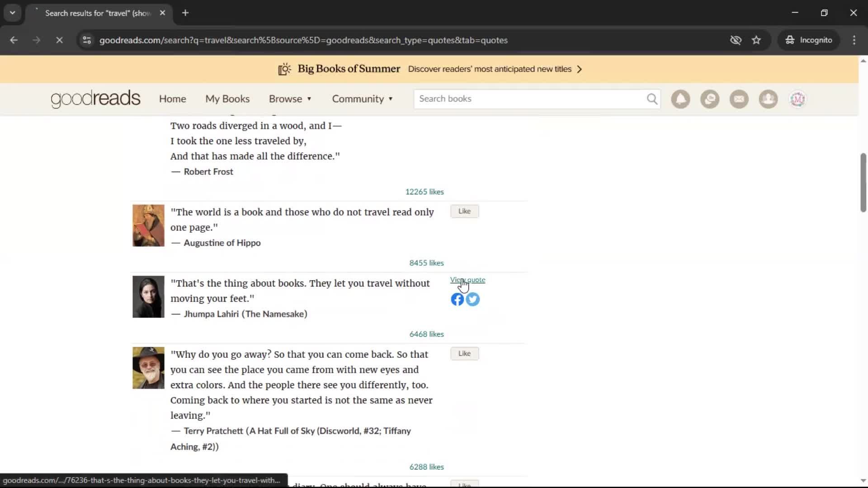Image resolution: width=868 pixels, height=488 pixels.
Task: Close the Search results tab
Action: (162, 13)
